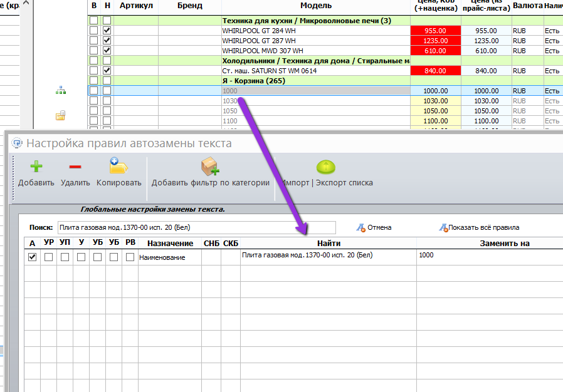Click the Отмена icon beside search field
Viewport: 563px width, 392px height.
pyautogui.click(x=360, y=227)
